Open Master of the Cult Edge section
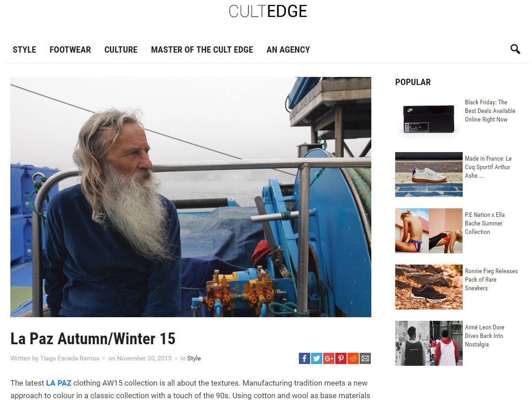532x400 pixels. [x=202, y=49]
